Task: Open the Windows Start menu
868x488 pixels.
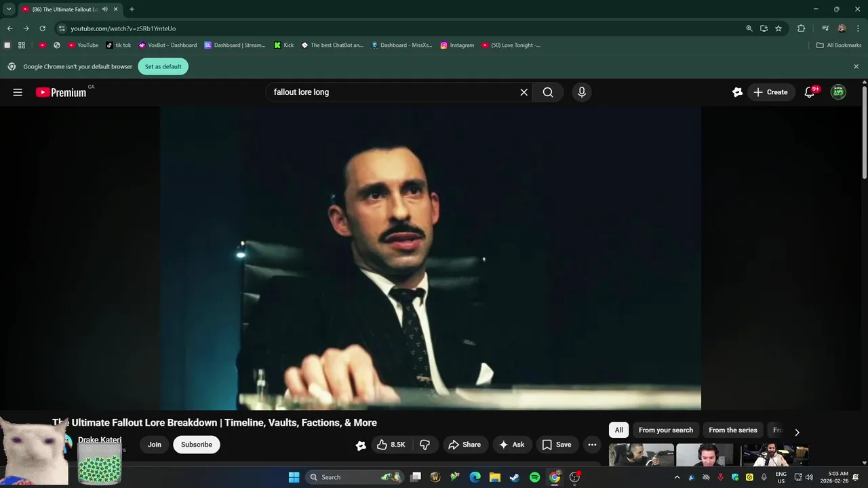Action: [294, 477]
